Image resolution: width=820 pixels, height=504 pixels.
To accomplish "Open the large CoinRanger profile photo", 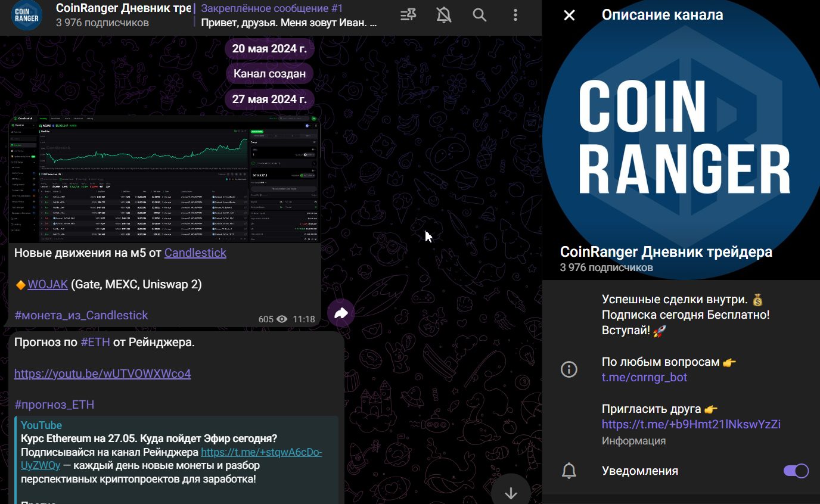I will click(x=681, y=140).
